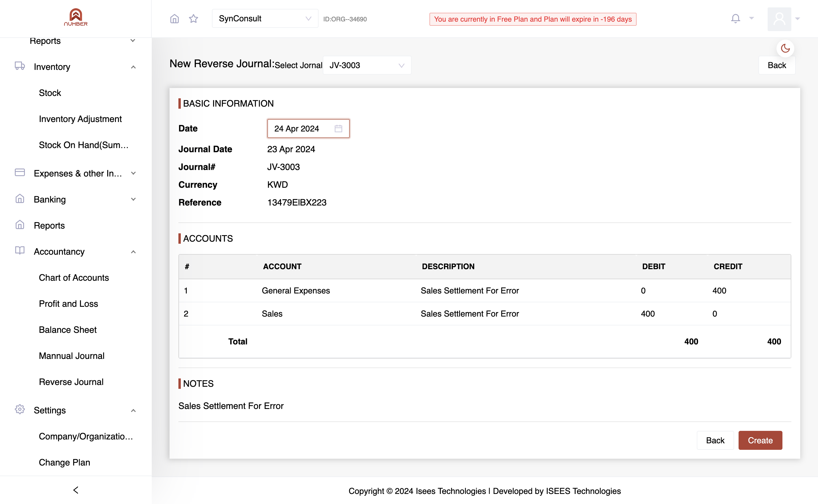Open Inventory Adjustment menu item
This screenshot has height=504, width=818.
tap(80, 119)
